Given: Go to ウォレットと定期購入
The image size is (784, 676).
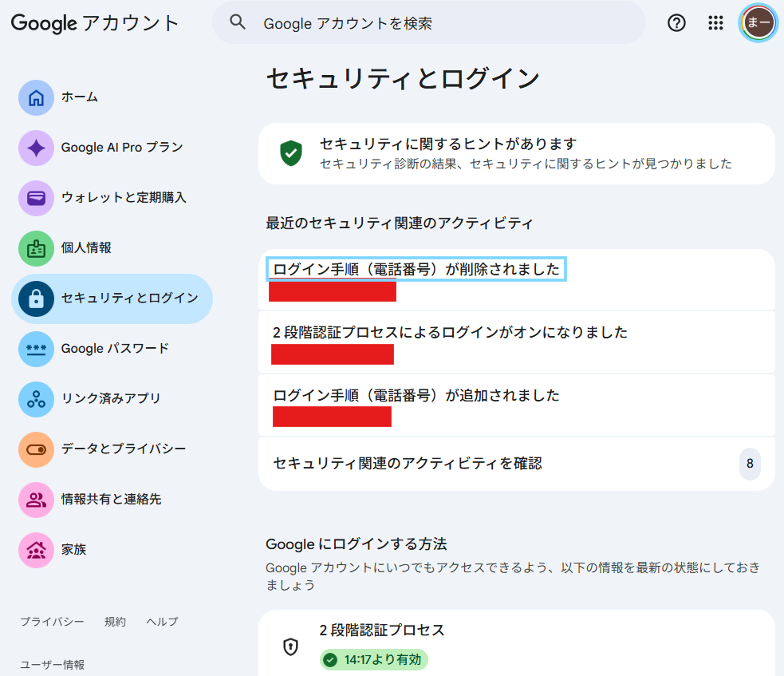Looking at the screenshot, I should coord(112,198).
